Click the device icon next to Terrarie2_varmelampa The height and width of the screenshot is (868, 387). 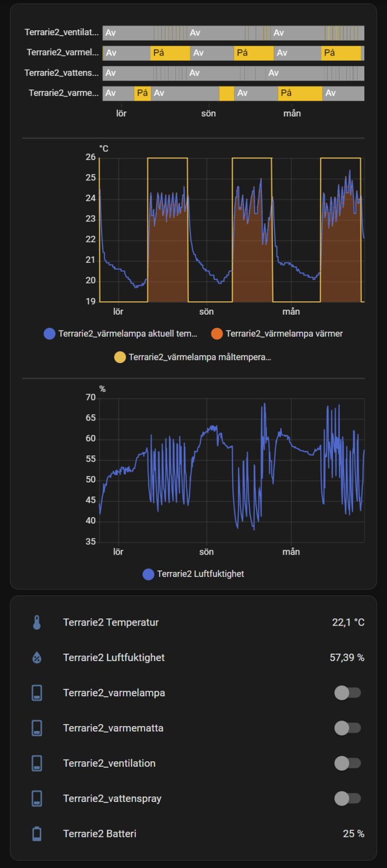coord(37,693)
